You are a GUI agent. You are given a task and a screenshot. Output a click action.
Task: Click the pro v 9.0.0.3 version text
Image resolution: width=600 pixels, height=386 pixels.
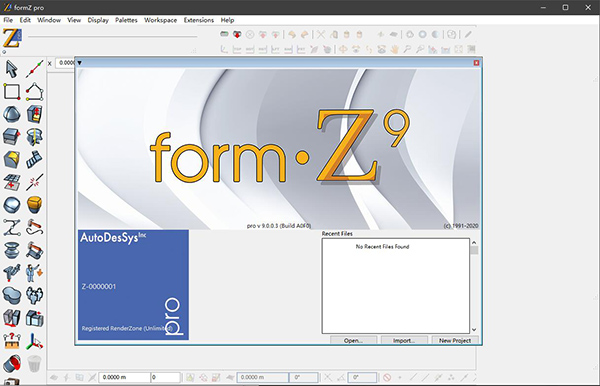(279, 226)
